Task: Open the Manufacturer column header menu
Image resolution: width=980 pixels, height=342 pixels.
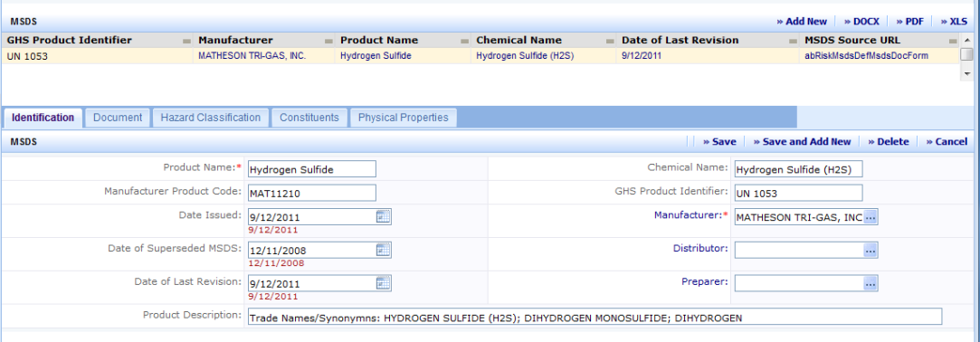Action: click(x=328, y=41)
